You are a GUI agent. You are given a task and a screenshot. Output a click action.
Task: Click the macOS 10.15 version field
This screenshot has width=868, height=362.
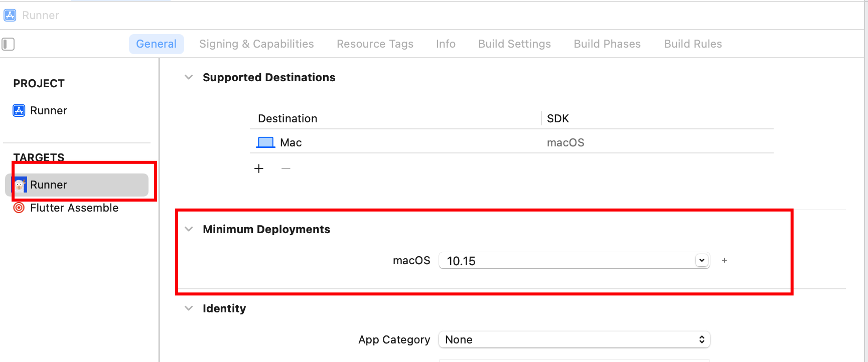(x=574, y=260)
